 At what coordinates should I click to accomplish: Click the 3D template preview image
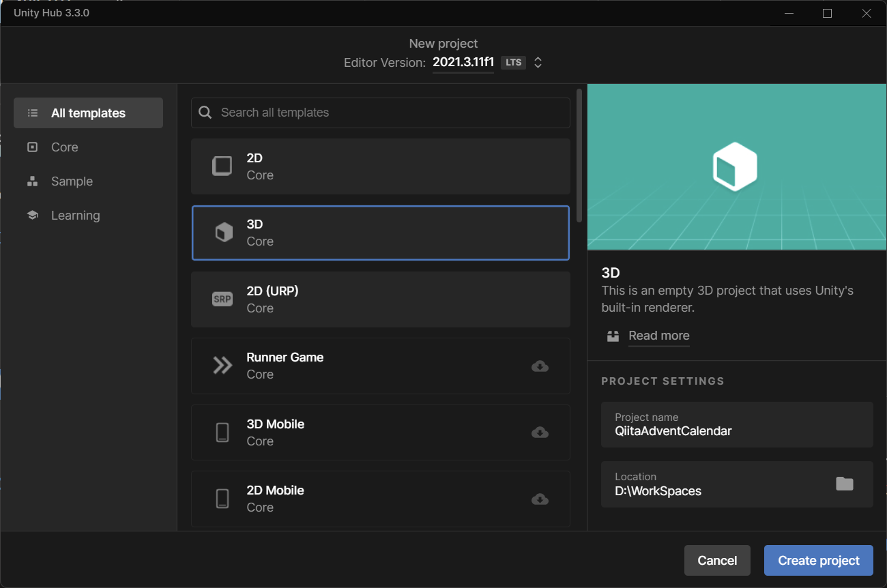(x=737, y=167)
